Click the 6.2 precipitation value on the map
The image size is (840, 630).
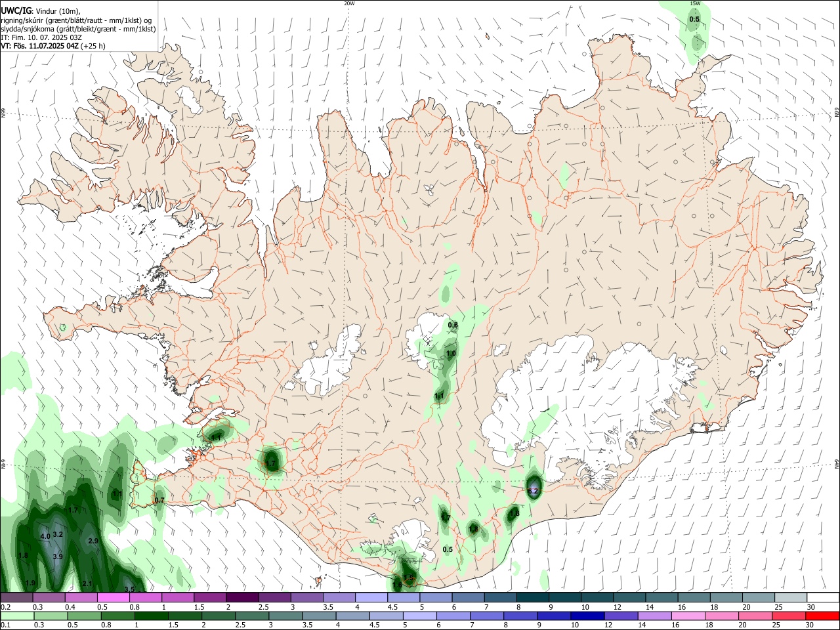coord(533,491)
